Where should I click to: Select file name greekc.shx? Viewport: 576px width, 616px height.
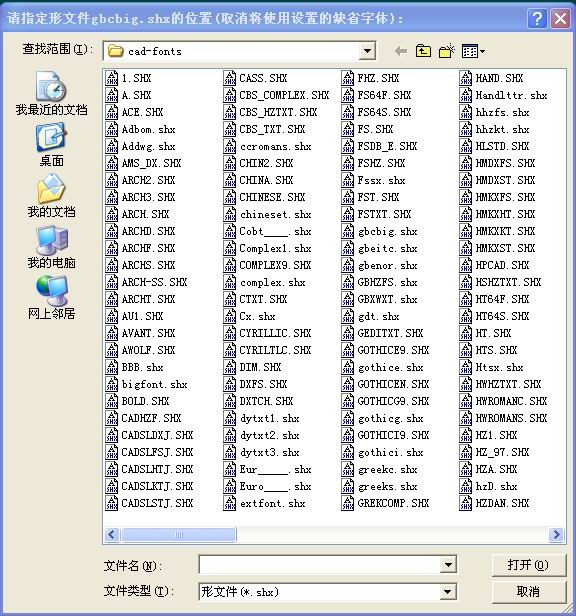point(387,469)
